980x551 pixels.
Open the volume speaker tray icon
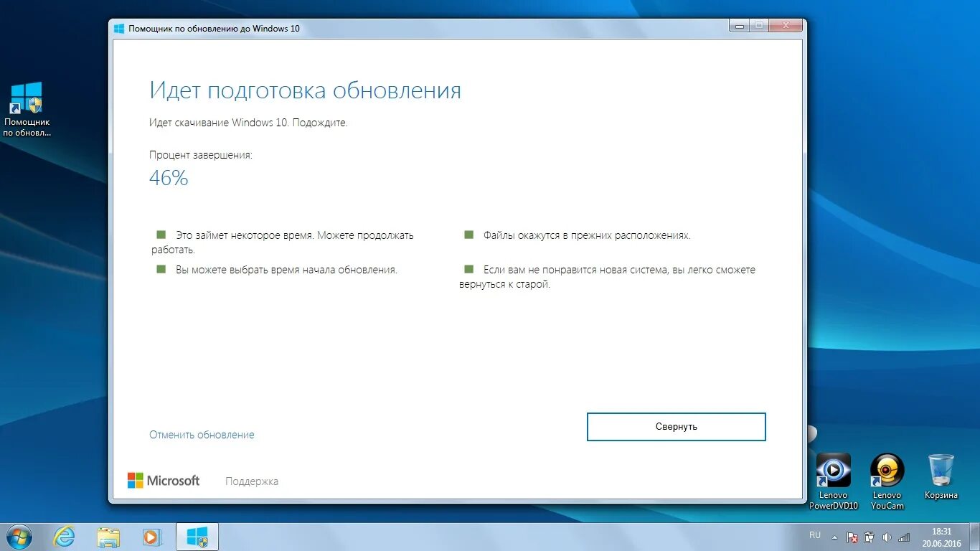click(887, 537)
